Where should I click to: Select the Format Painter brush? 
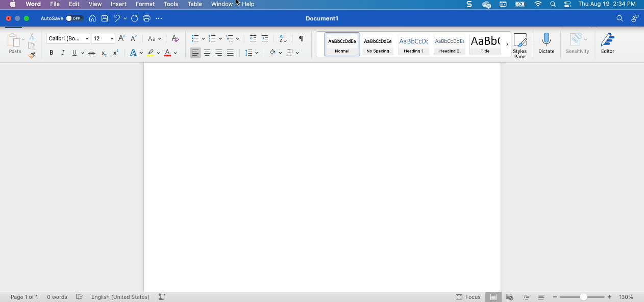pos(32,55)
